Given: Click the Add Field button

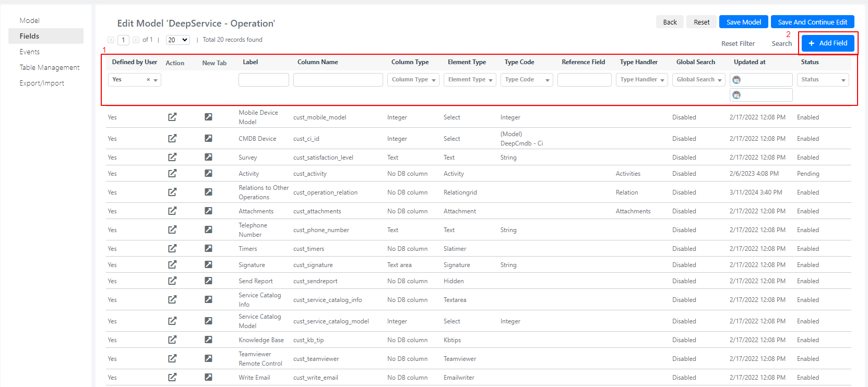Looking at the screenshot, I should (x=828, y=43).
